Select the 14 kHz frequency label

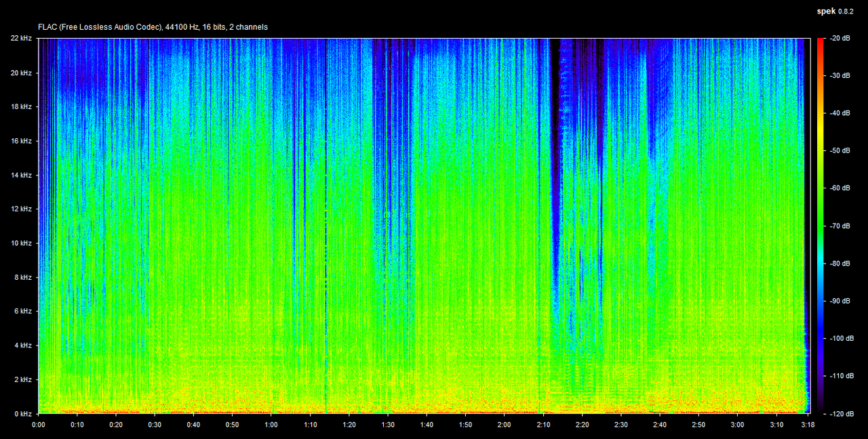(21, 175)
